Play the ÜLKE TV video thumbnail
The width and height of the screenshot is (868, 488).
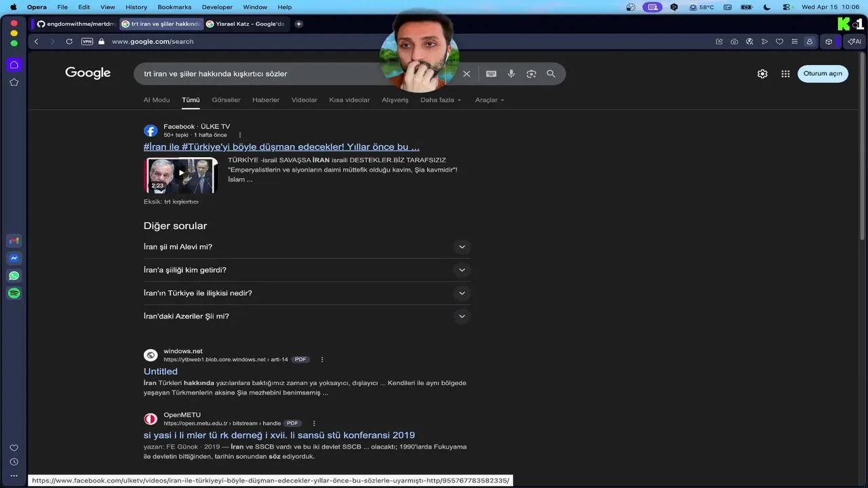point(180,175)
